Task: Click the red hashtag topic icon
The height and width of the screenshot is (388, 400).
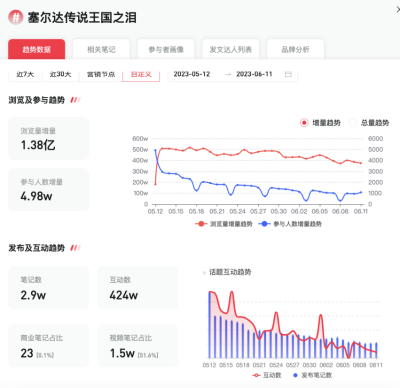Action: pos(16,17)
